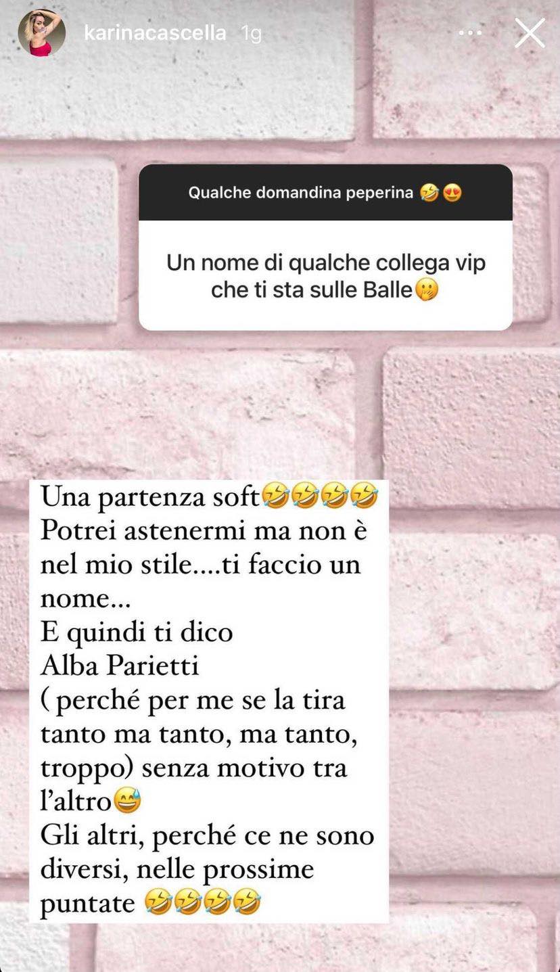Click the hand-over-mouth emoji after 'Balle'

click(427, 290)
